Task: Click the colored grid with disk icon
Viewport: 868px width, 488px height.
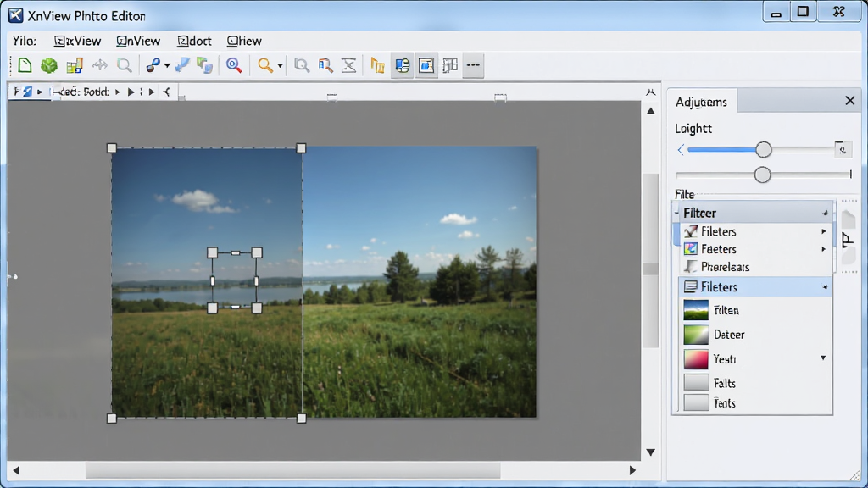Action: pos(75,65)
